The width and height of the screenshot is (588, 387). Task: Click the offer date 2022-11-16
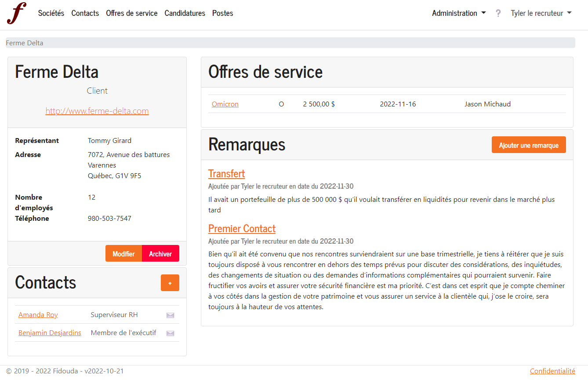[x=398, y=104]
